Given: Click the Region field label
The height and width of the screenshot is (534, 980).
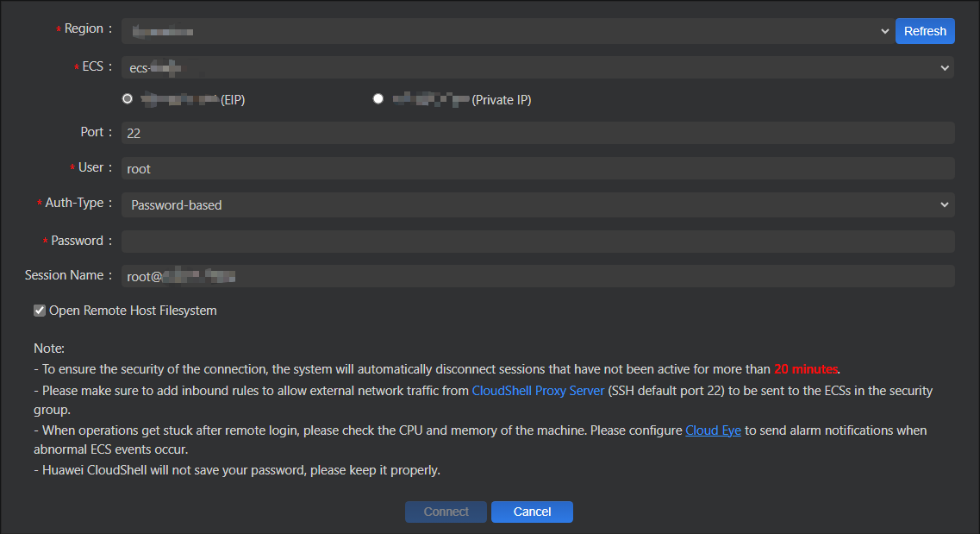Looking at the screenshot, I should (x=86, y=28).
